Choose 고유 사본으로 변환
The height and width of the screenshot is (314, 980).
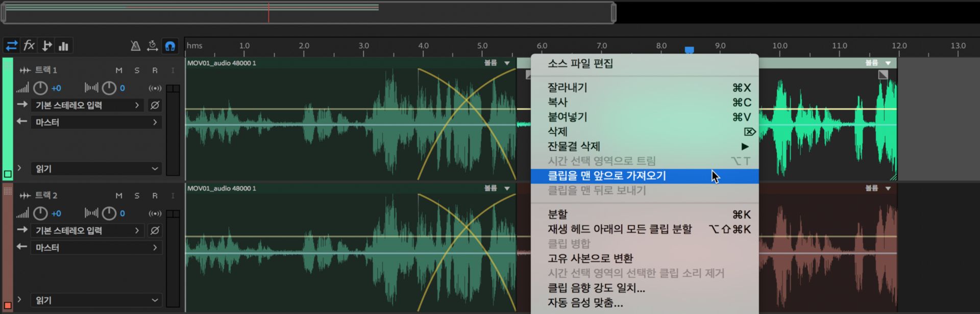point(645,258)
